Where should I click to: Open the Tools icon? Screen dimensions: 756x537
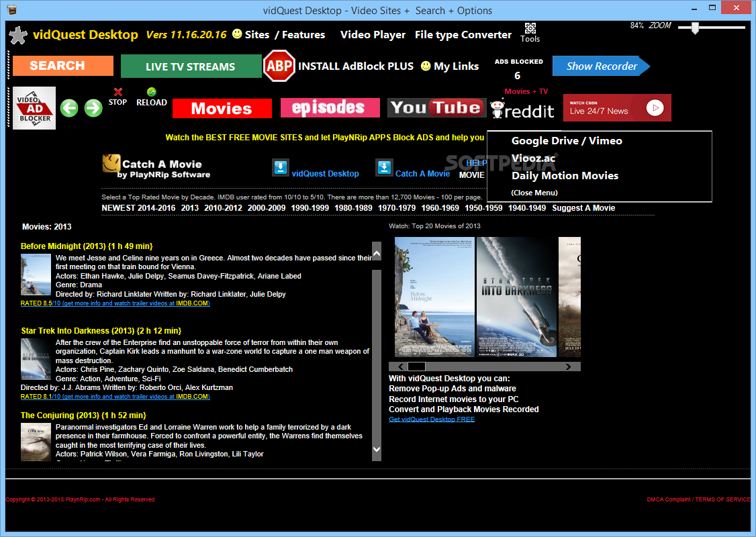(x=530, y=28)
